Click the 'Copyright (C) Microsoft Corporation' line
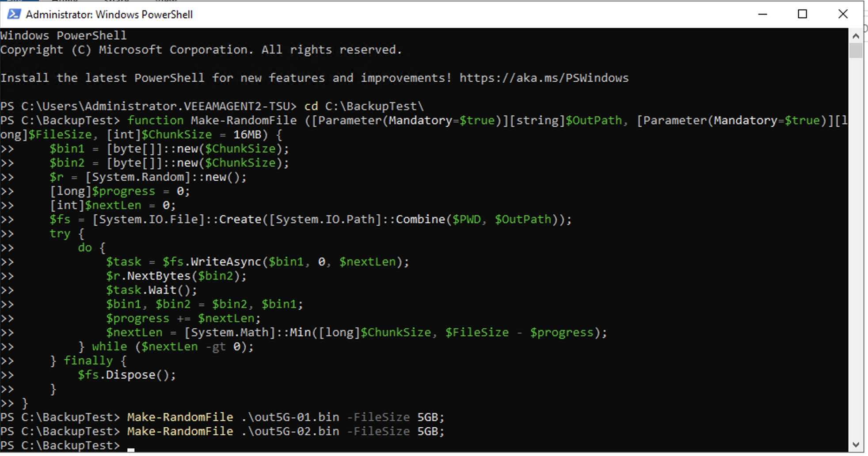 (x=201, y=49)
